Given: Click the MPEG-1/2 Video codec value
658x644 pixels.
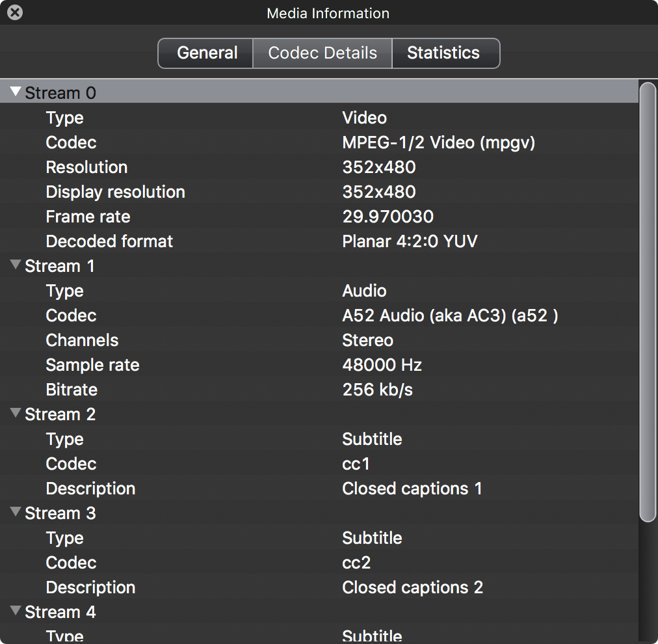Looking at the screenshot, I should [x=438, y=142].
